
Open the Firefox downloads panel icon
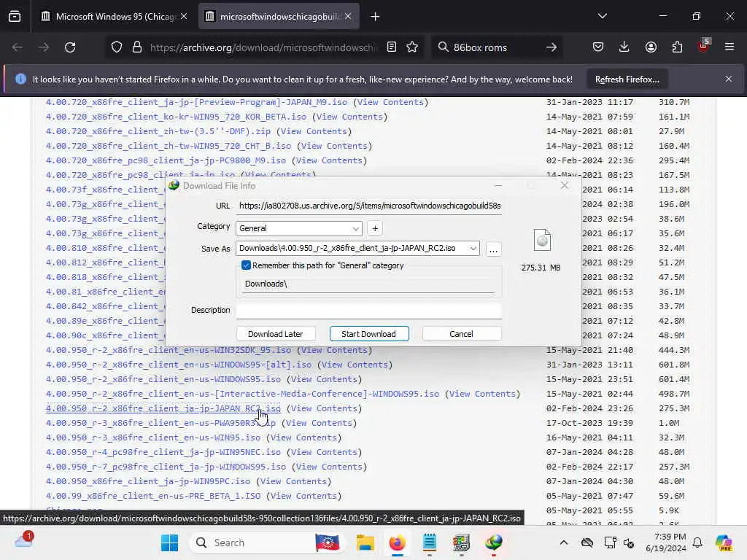[624, 47]
